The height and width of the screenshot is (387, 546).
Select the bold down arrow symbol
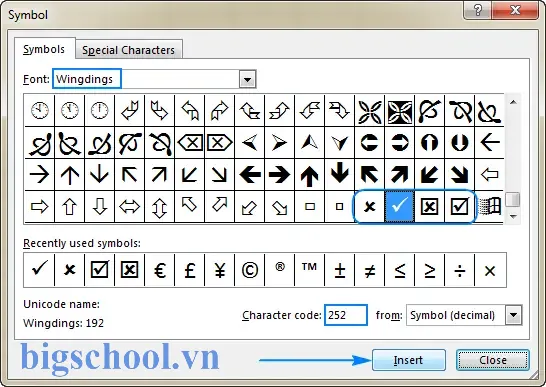[340, 174]
